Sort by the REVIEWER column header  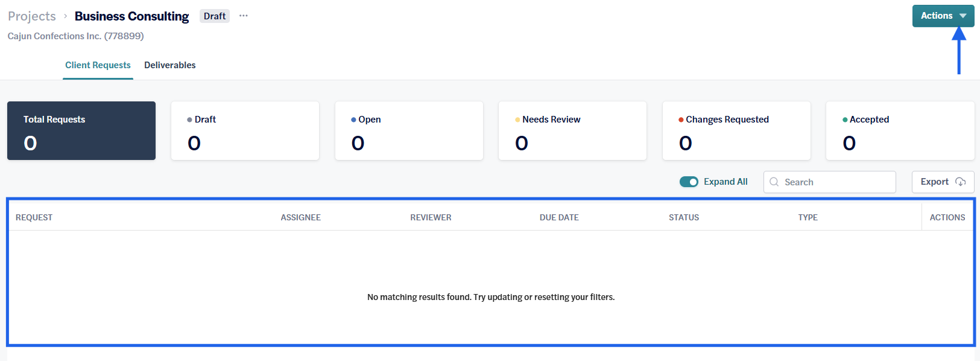[x=431, y=217]
